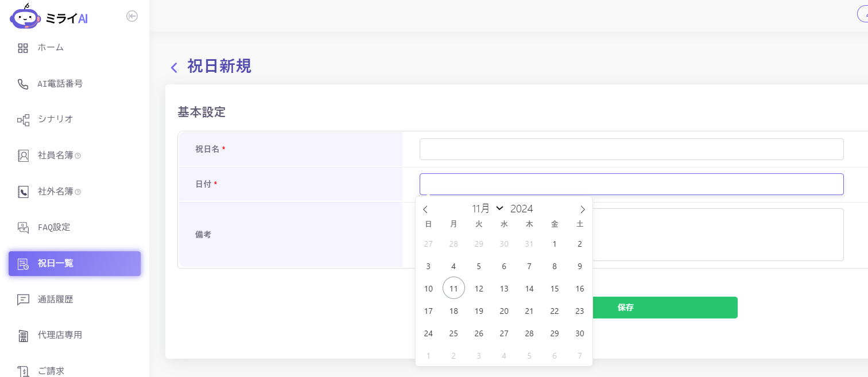Click the 祝日名 text input field
The height and width of the screenshot is (377, 868).
pos(631,149)
